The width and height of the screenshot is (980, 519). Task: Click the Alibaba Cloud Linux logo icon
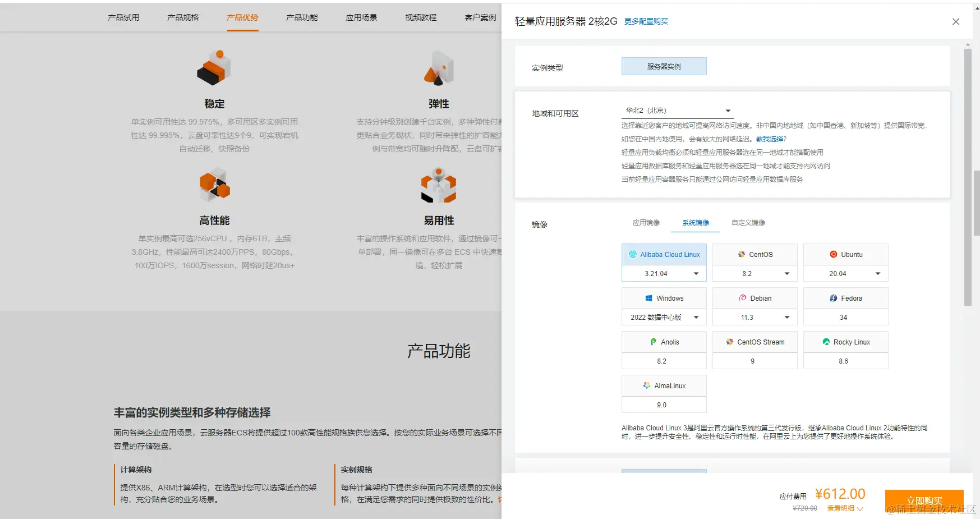pos(633,254)
